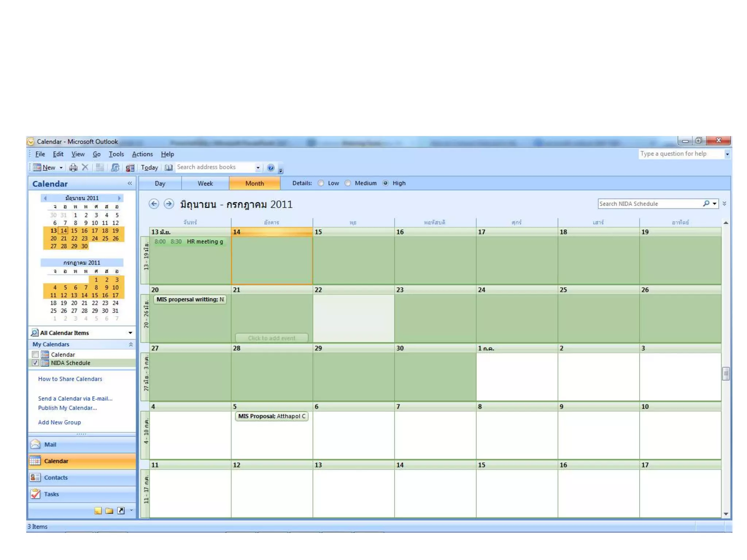Click the blue Help question icon

(271, 167)
